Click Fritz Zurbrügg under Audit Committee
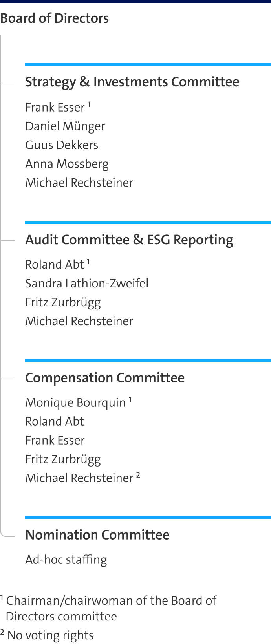Image resolution: width=271 pixels, height=644 pixels. coord(63,302)
